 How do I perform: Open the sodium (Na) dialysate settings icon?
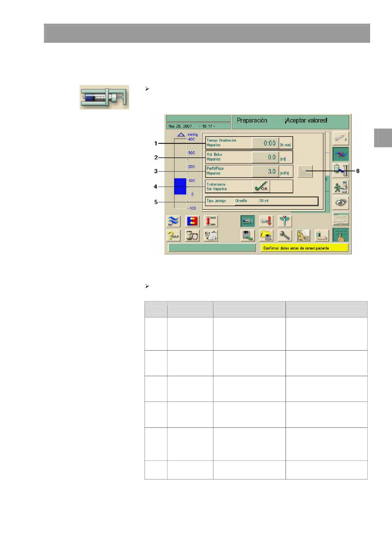173,221
